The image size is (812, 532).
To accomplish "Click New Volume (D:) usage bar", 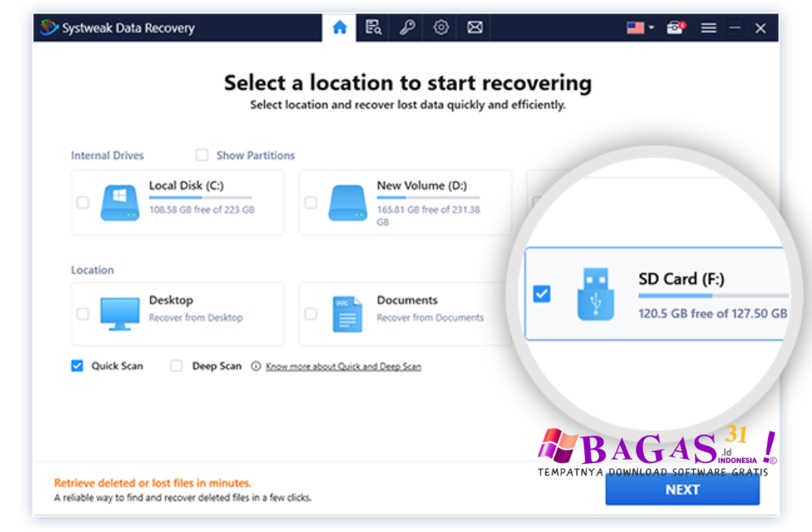I will [428, 197].
